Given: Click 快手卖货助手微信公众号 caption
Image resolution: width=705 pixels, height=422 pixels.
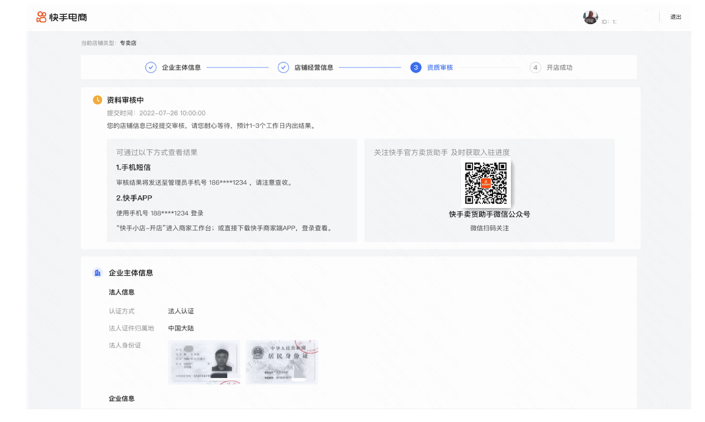Looking at the screenshot, I should pyautogui.click(x=489, y=214).
